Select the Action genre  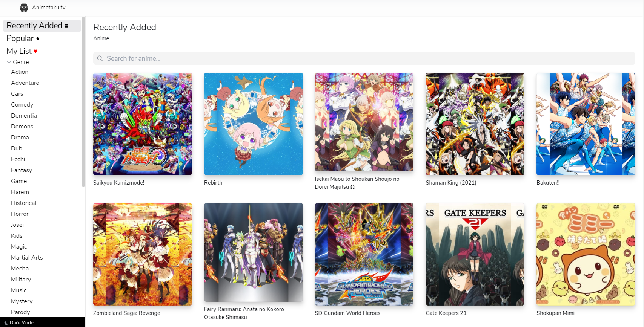[20, 72]
